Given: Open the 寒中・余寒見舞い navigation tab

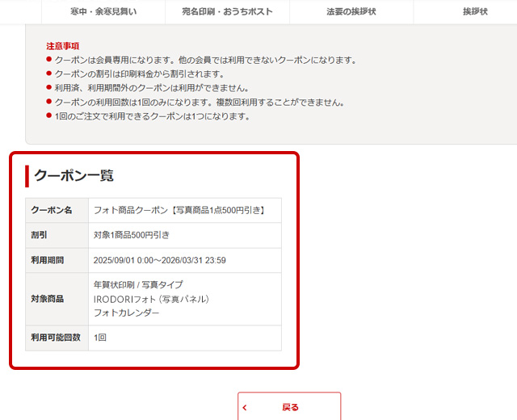Looking at the screenshot, I should pos(103,12).
